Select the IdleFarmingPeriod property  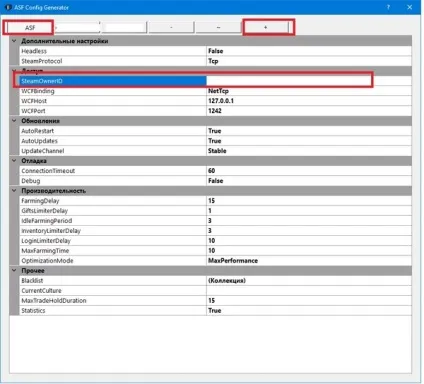(x=113, y=221)
